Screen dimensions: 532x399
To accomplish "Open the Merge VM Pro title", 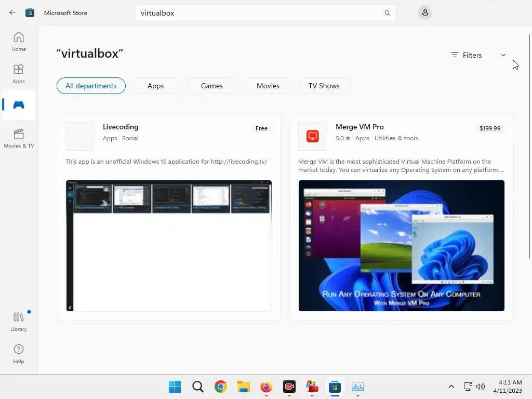I will [x=360, y=127].
